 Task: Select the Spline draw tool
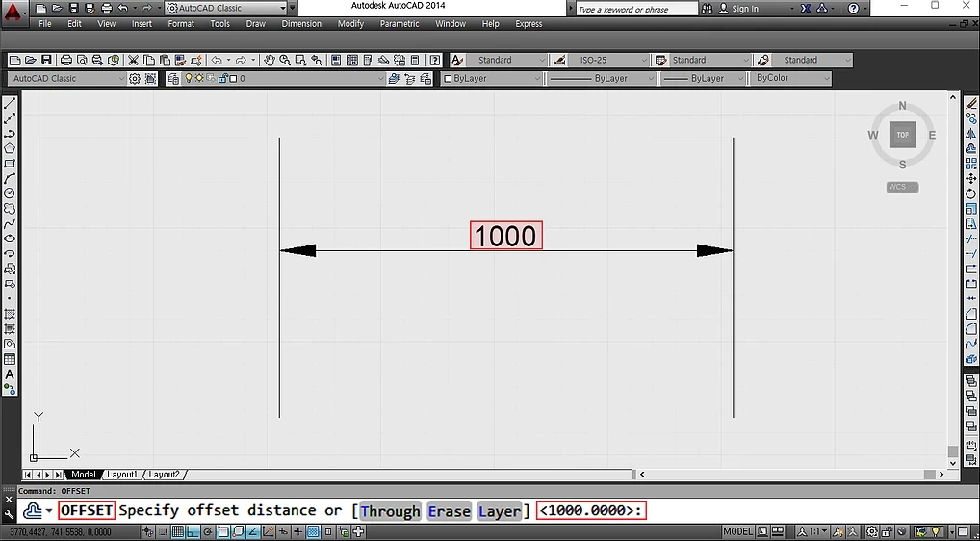(x=10, y=223)
